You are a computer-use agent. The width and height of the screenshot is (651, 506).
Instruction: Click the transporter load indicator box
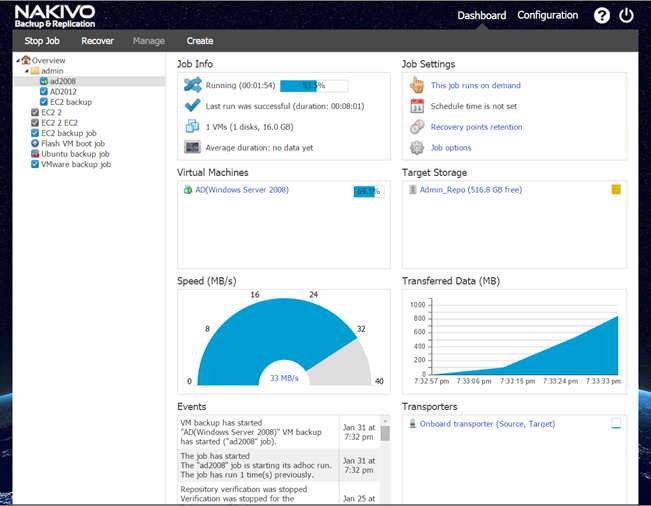click(x=616, y=423)
